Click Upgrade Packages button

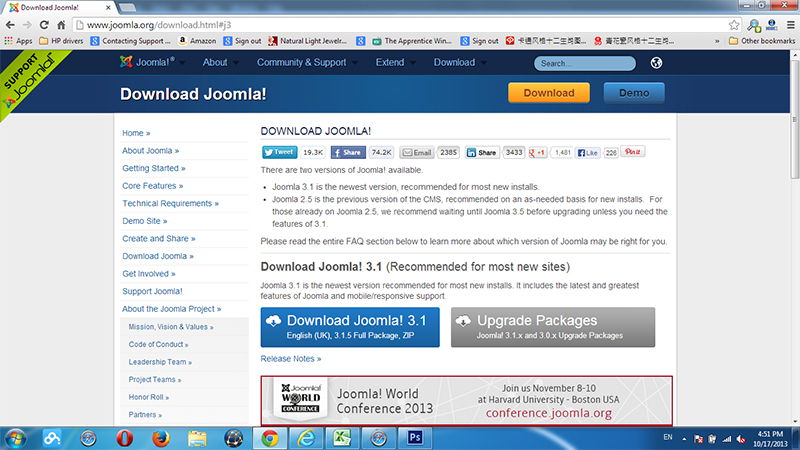[x=553, y=327]
